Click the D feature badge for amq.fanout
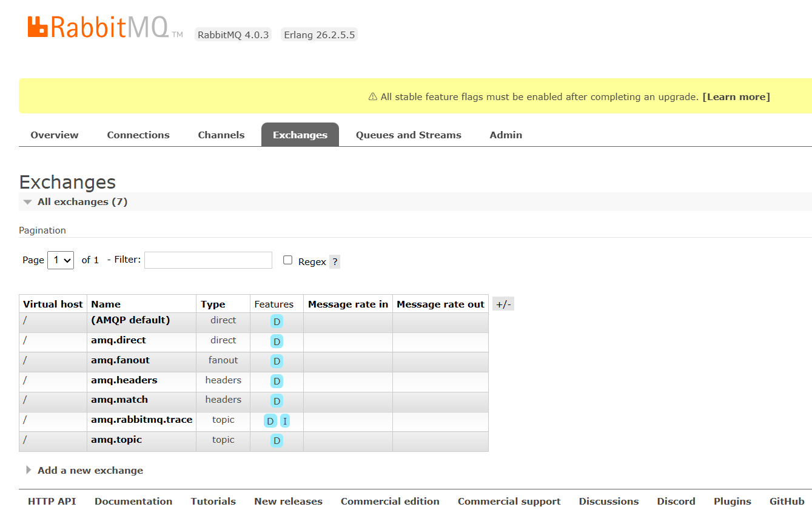This screenshot has width=812, height=521. coord(277,361)
